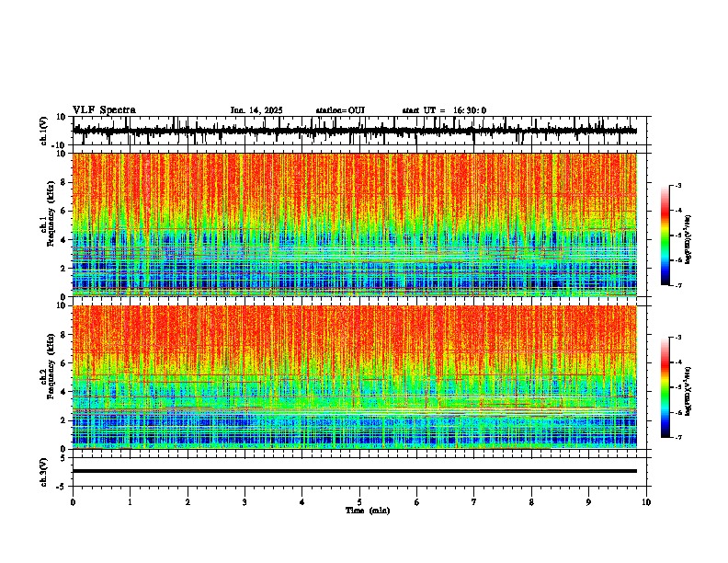Click the "-5" tick on ch.3(V) axis
Viewport: 728px width, 563px height.
click(x=62, y=487)
